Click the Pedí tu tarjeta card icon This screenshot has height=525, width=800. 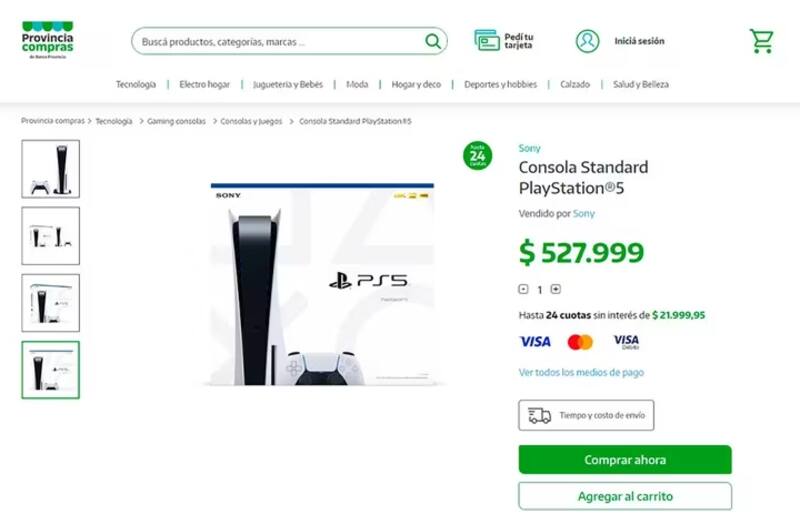(x=486, y=40)
